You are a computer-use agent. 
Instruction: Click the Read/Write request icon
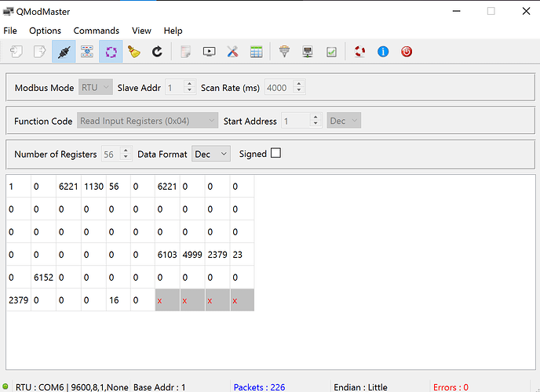click(87, 52)
